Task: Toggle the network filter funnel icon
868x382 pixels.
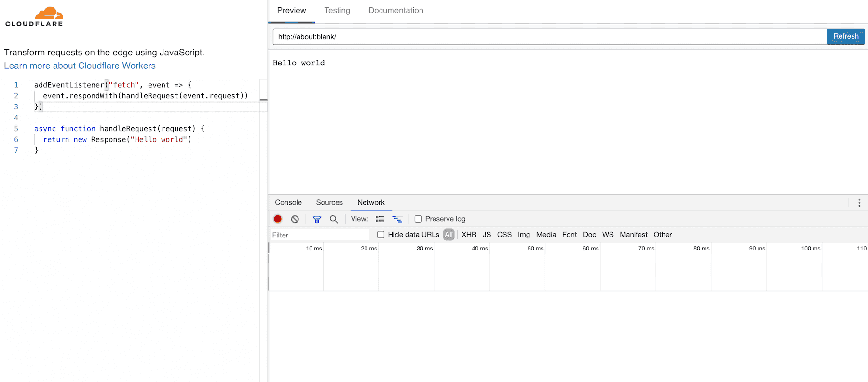Action: [x=317, y=219]
